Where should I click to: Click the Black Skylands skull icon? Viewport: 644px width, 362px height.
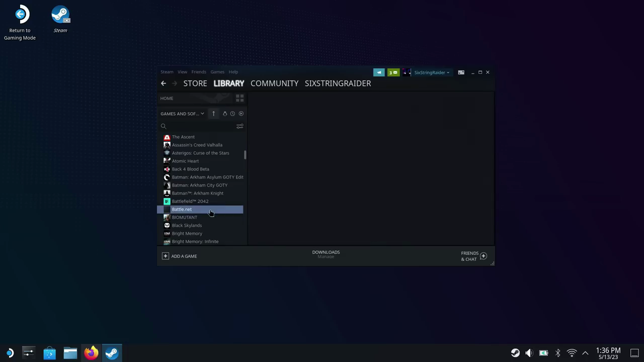[x=167, y=225]
